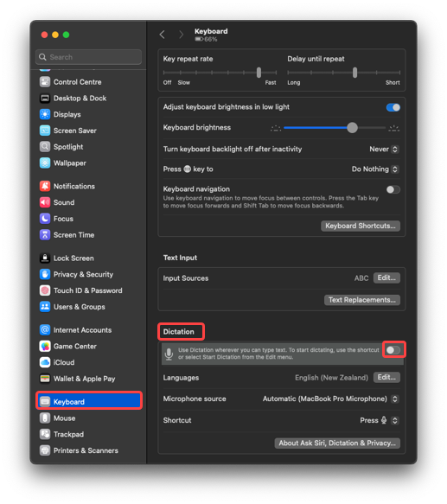Go forward with the right chevron
Screen dimensions: 447x504
coord(181,35)
